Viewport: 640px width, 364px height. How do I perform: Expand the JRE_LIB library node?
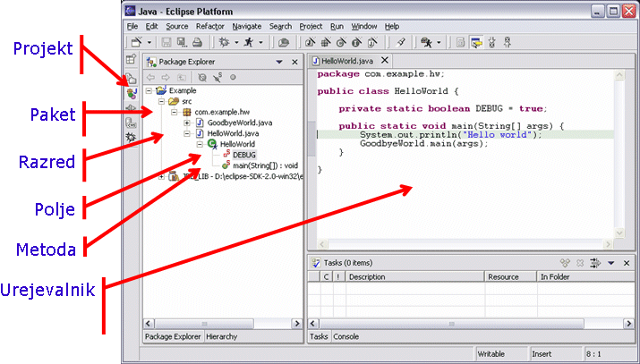coord(162,176)
